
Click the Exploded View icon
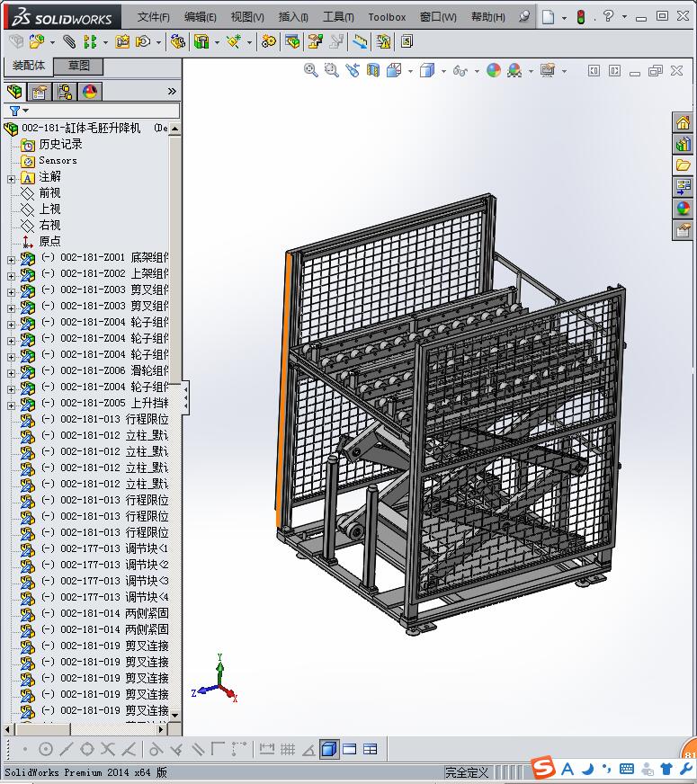click(315, 41)
